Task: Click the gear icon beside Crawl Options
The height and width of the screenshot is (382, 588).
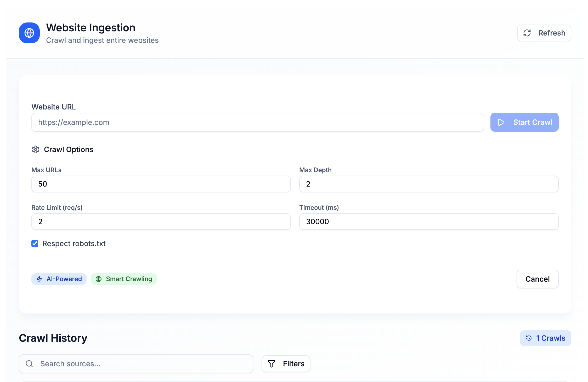Action: pyautogui.click(x=36, y=149)
